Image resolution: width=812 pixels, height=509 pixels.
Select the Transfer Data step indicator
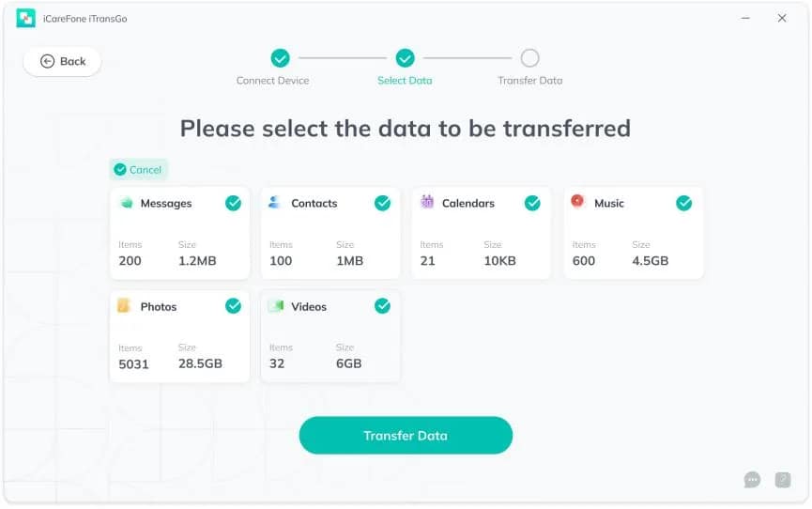530,58
